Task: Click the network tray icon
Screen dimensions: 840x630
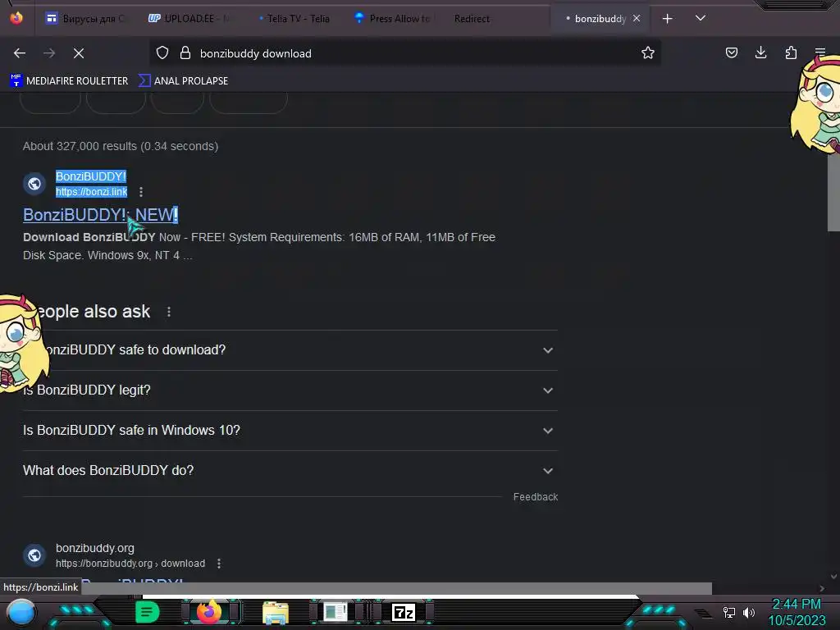Action: [729, 612]
